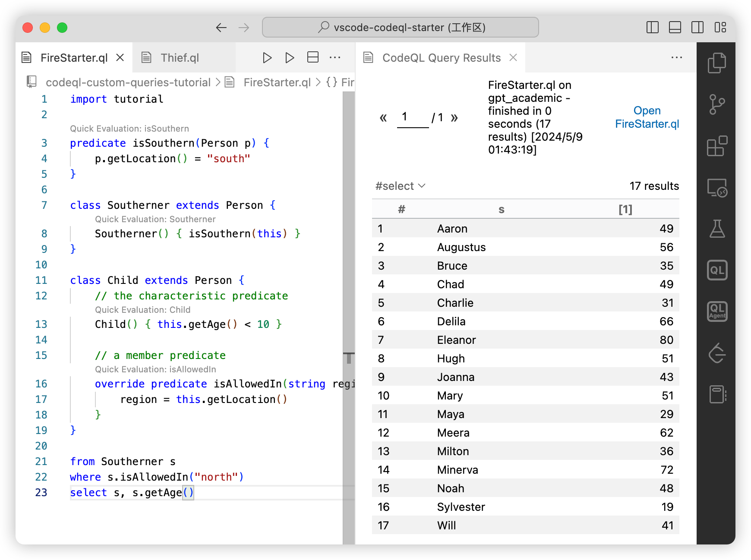Click the isSouthern predicate name on line 3
This screenshot has width=751, height=560.
click(x=164, y=143)
